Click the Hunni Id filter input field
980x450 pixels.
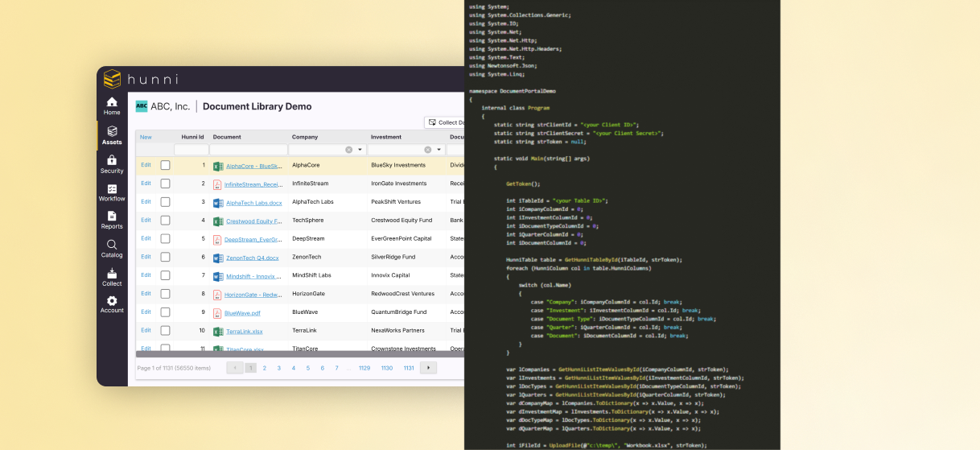click(x=191, y=150)
